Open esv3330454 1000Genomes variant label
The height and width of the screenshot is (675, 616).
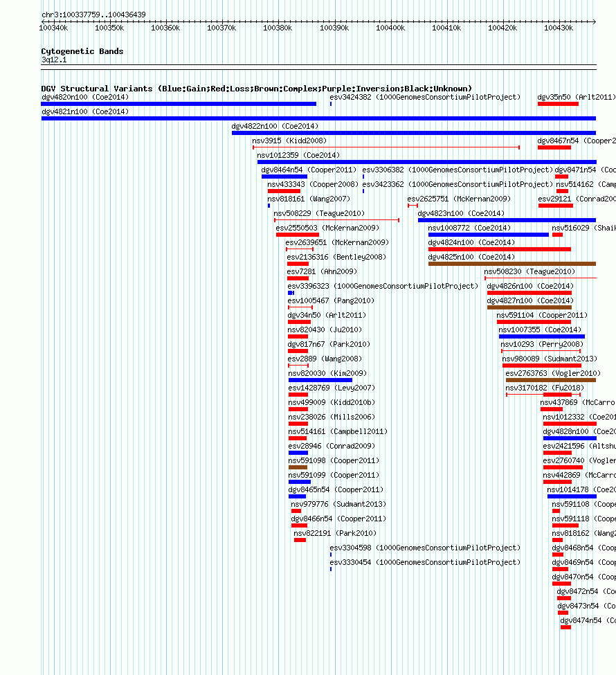click(425, 563)
